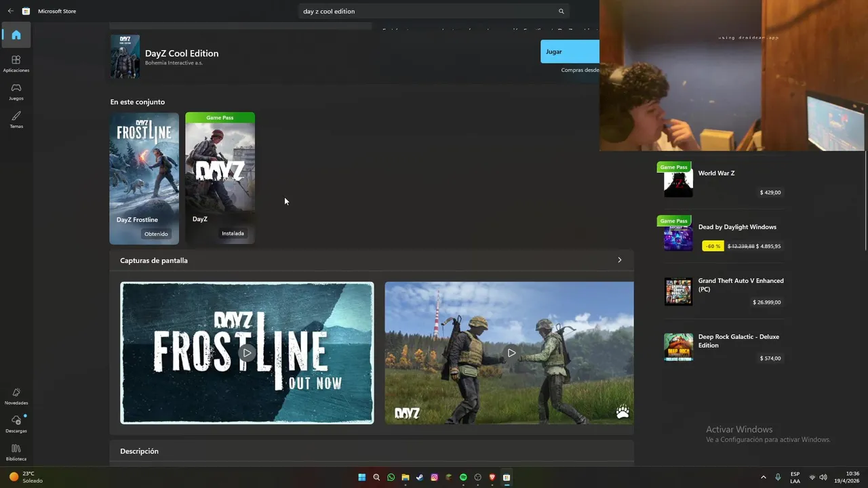Open the Juegos section in sidebar
This screenshot has width=868, height=488.
pos(16,91)
